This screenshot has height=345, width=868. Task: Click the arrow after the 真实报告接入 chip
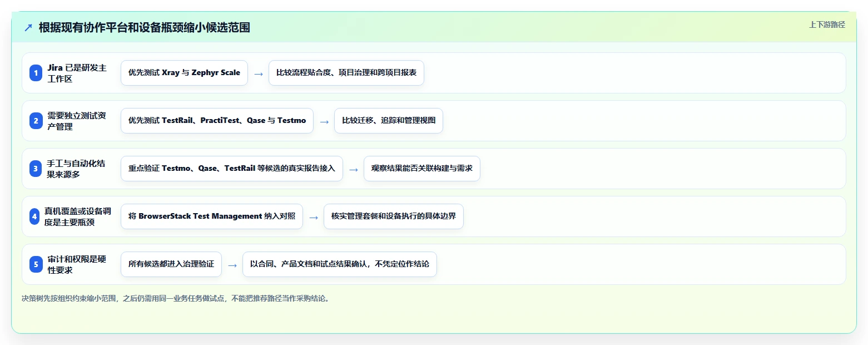click(354, 169)
